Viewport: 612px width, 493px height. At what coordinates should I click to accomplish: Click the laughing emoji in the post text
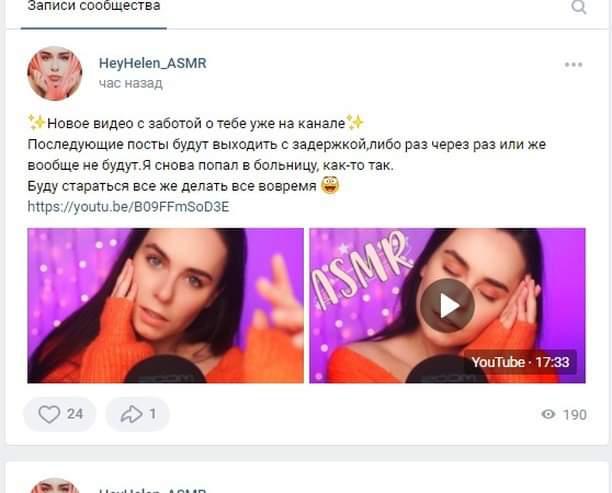coord(330,185)
